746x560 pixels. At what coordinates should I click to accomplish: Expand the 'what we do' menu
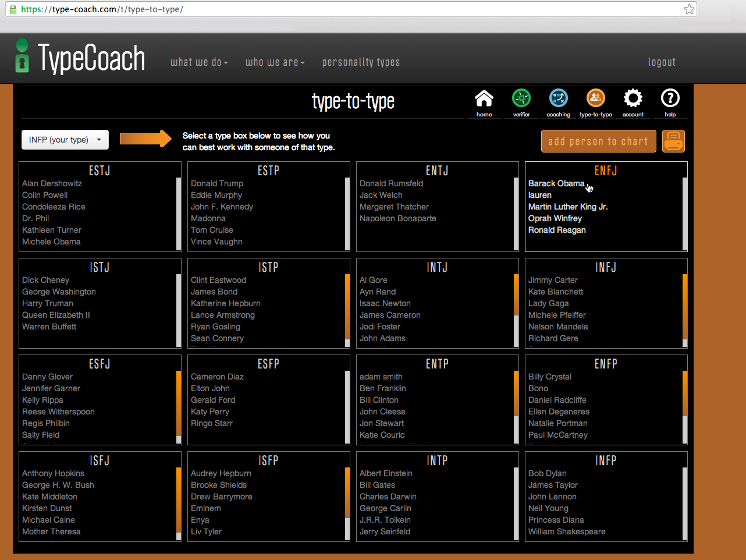(199, 62)
